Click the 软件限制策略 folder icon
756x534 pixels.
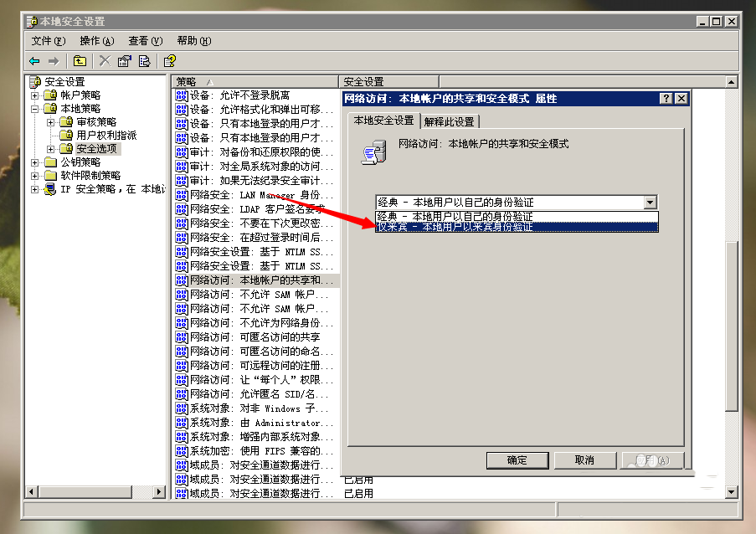[50, 176]
